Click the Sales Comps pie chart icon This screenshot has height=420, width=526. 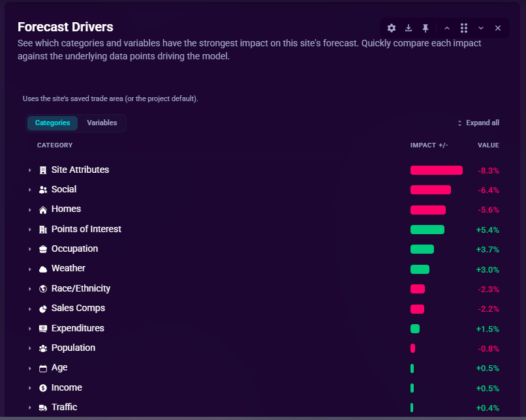pos(43,308)
